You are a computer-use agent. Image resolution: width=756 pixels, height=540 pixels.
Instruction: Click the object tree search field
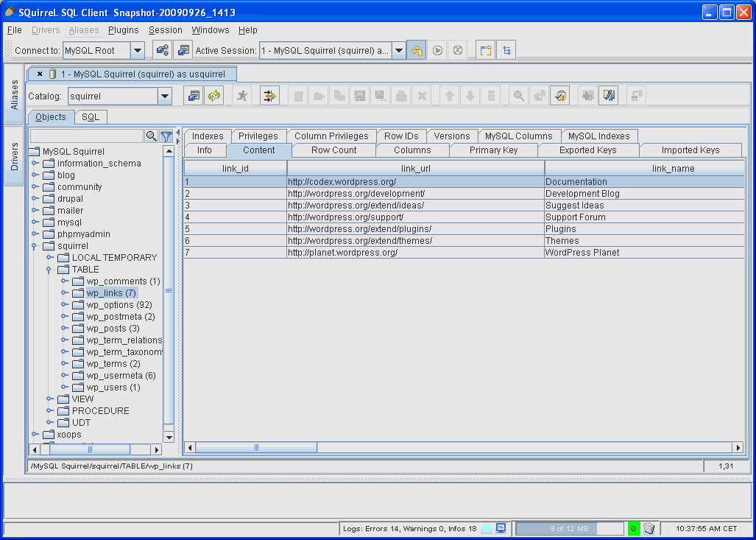(x=86, y=136)
